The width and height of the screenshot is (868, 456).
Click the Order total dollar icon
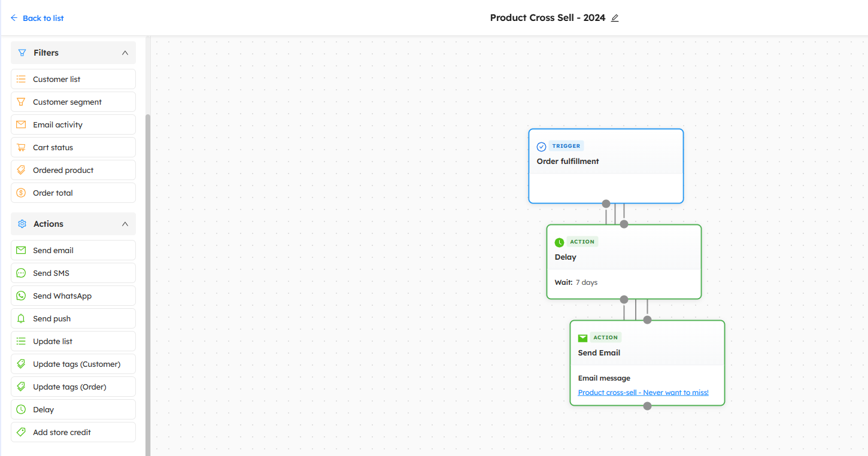tap(22, 193)
